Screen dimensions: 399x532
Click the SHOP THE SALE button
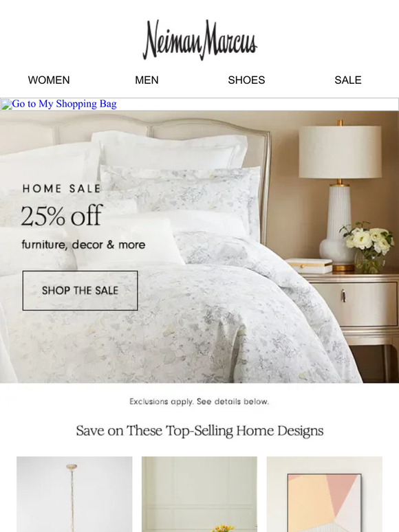click(80, 291)
